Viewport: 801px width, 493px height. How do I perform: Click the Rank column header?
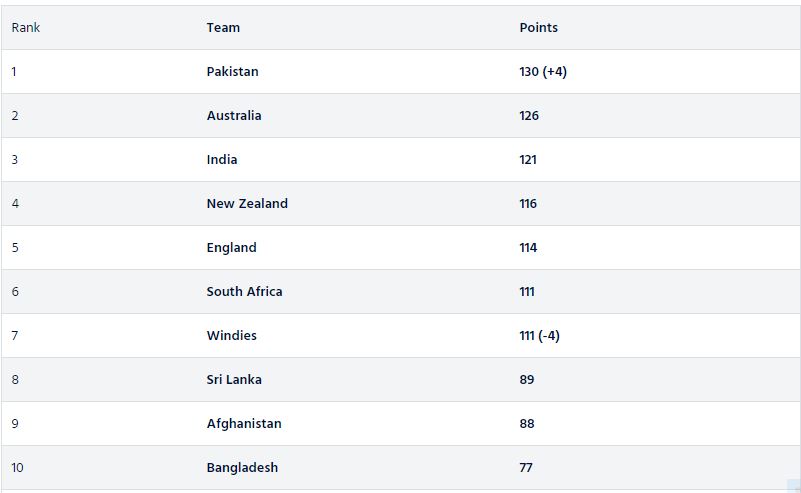point(26,28)
